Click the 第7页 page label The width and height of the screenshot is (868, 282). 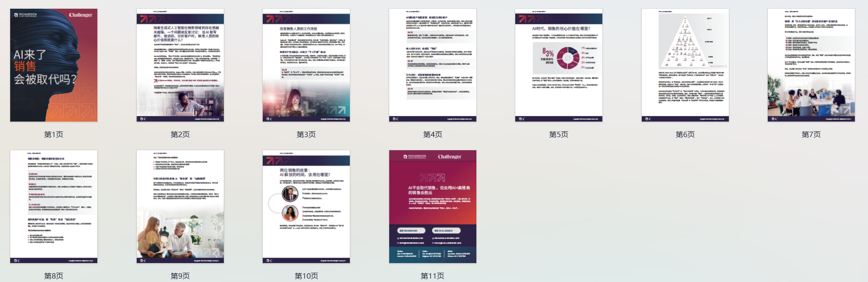click(811, 134)
